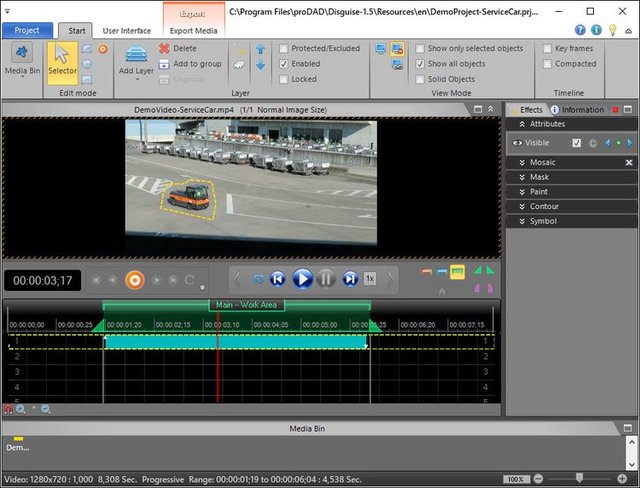This screenshot has height=488, width=640.
Task: Open the Media Bin button in ribbon
Action: 22,62
